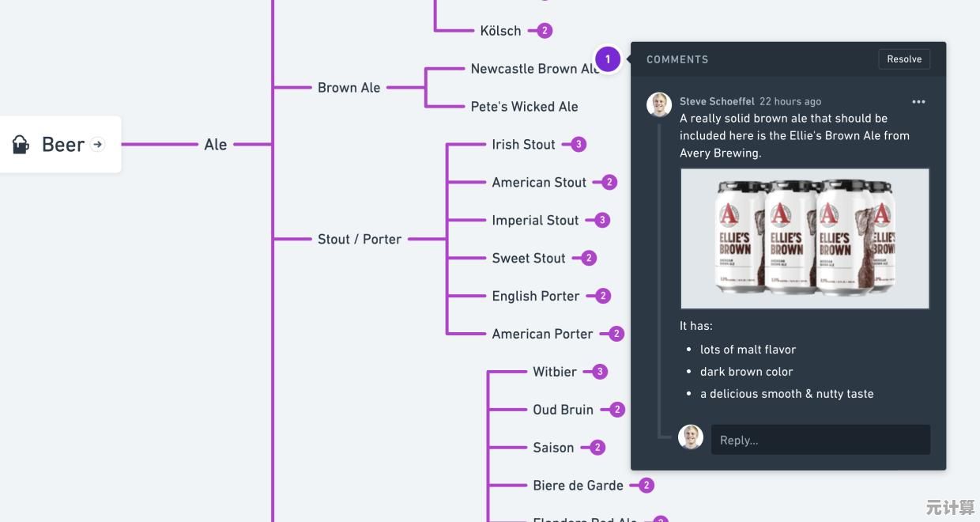The image size is (980, 522).
Task: Open the three-dot menu on Steve's comment
Action: pos(918,101)
